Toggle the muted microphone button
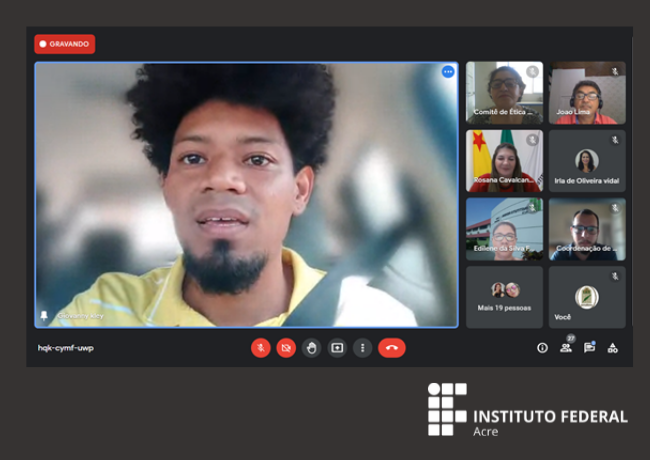The height and width of the screenshot is (460, 650). 260,348
